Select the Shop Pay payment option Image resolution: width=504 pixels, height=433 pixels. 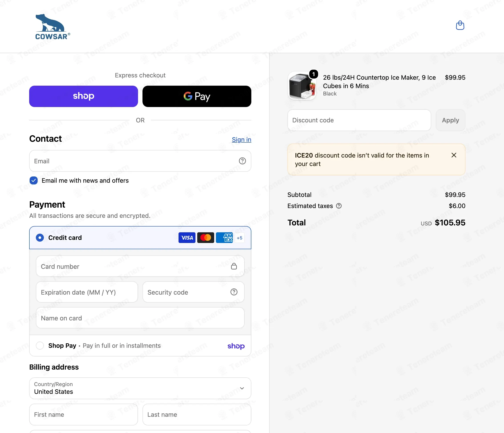[40, 346]
